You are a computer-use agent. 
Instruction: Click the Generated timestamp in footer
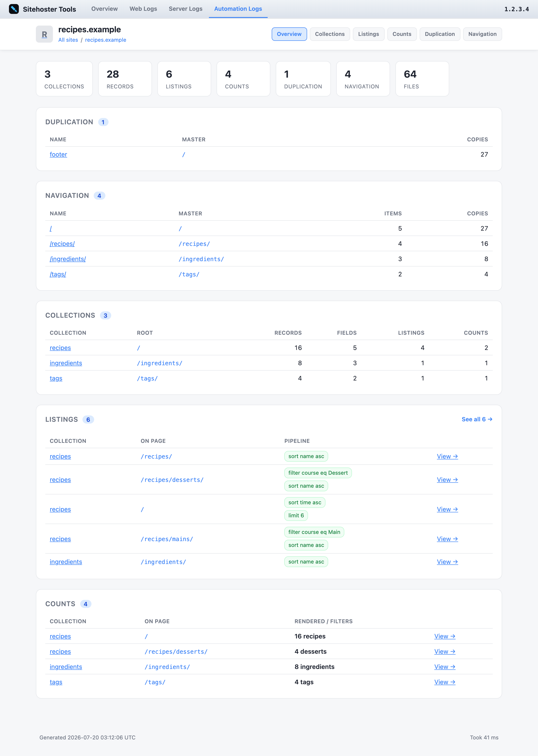coord(87,737)
